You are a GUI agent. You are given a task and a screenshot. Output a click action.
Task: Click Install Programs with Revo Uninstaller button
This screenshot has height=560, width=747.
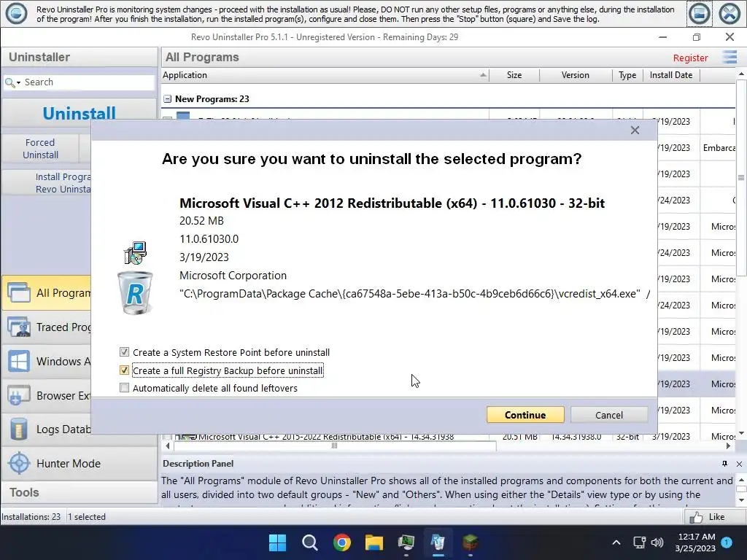click(x=46, y=183)
